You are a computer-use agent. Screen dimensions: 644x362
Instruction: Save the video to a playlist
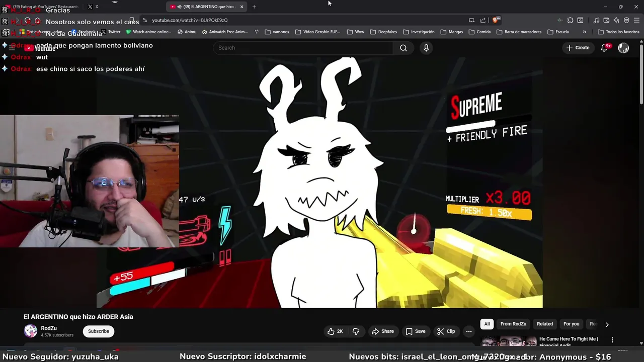point(416,331)
